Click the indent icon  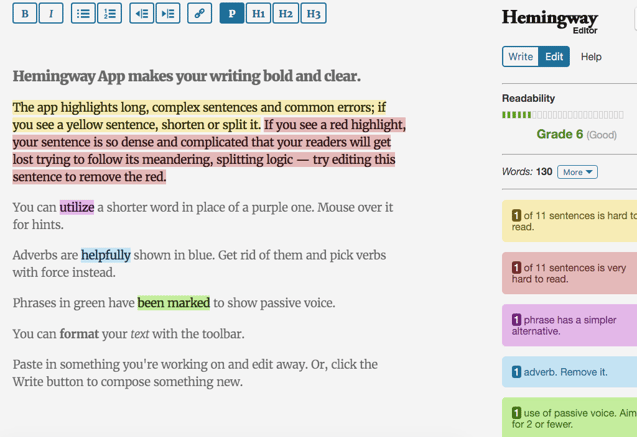tap(168, 14)
